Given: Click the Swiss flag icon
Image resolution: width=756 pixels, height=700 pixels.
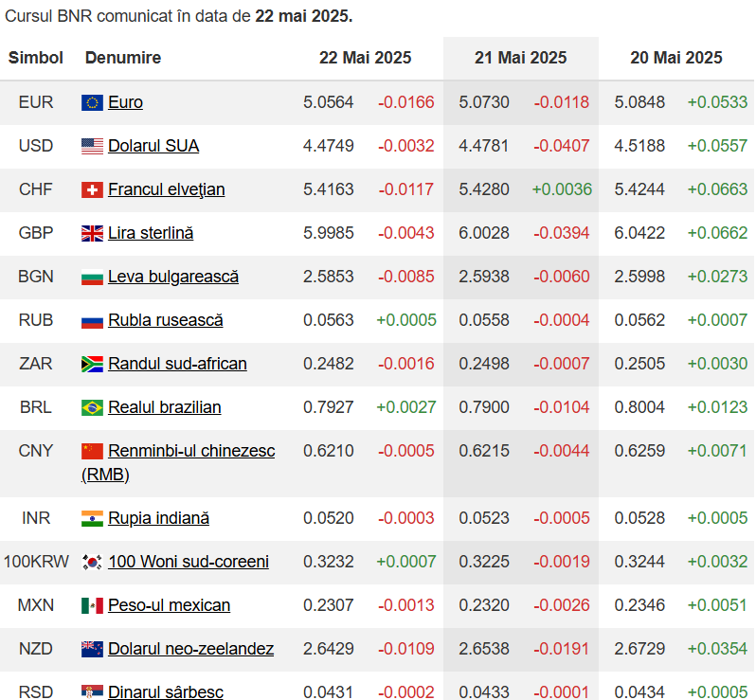Looking at the screenshot, I should click(x=92, y=190).
